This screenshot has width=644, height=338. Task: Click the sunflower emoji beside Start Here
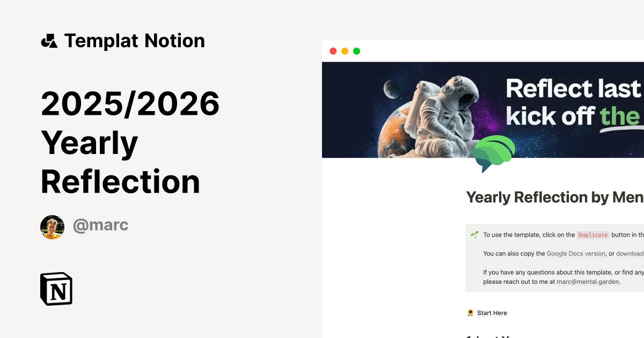470,313
